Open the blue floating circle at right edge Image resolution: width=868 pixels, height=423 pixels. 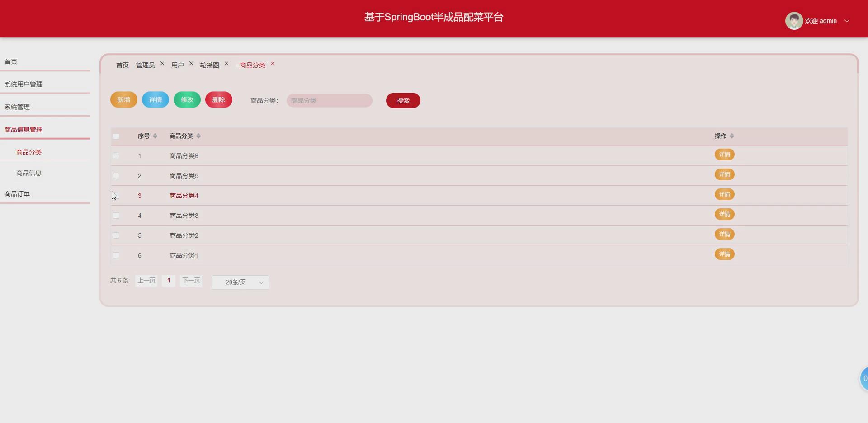click(x=864, y=378)
